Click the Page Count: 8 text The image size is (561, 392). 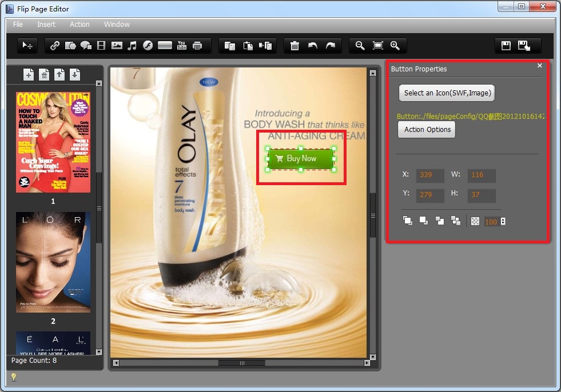pos(34,361)
